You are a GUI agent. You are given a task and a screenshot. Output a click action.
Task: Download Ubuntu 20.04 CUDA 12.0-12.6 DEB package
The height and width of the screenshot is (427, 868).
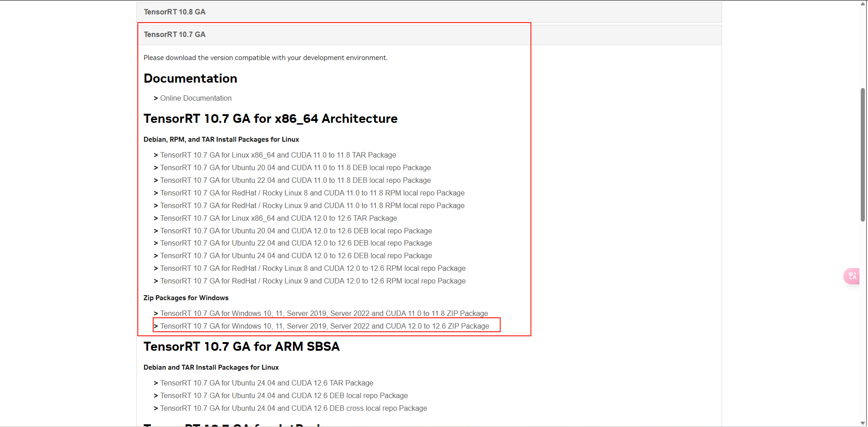click(296, 231)
